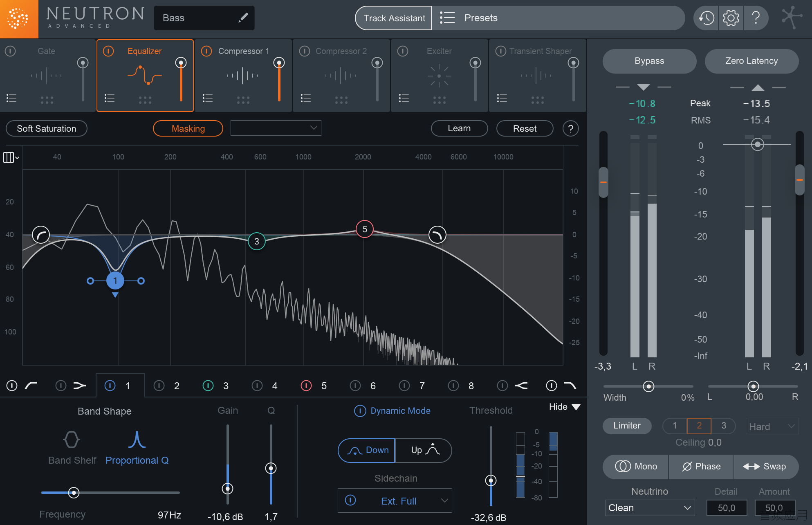Select EQ node 3 on the curve

pos(257,241)
